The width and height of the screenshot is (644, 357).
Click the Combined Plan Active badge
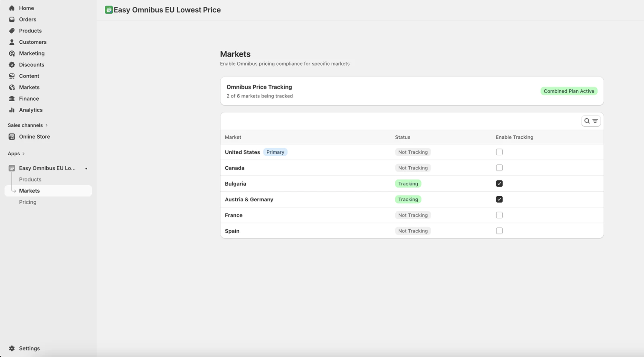click(x=569, y=91)
